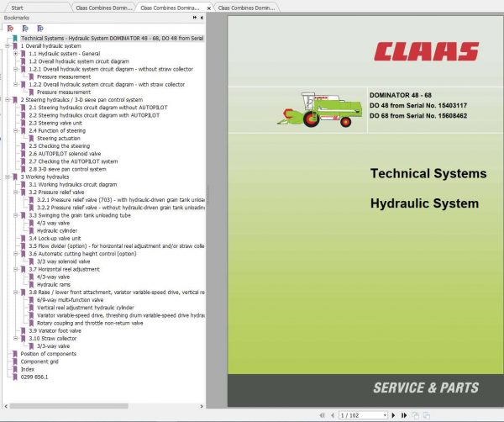Viewport: 504px width, 422px height.
Task: Open 2.5 Checking the steering
Action: coord(60,146)
